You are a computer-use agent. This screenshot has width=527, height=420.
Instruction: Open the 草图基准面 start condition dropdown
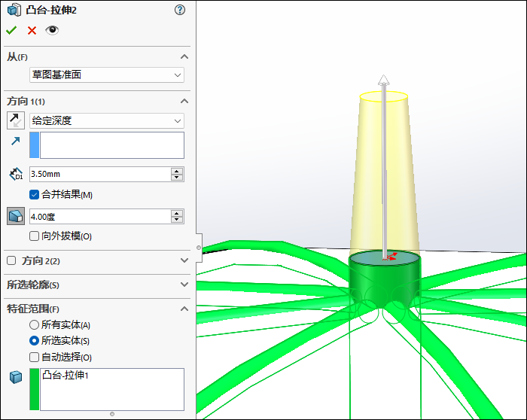[107, 75]
